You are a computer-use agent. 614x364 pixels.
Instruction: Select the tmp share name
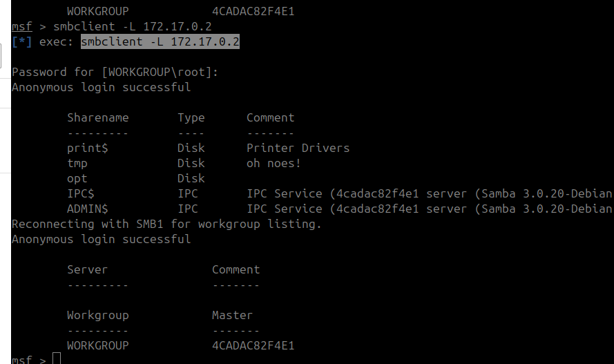77,164
